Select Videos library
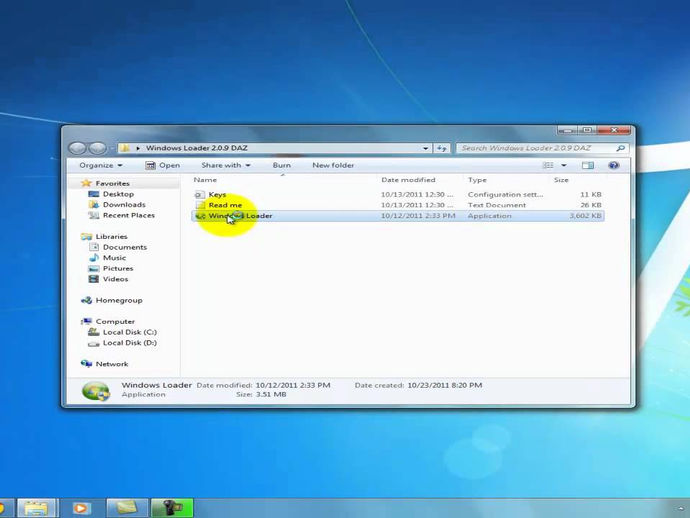Viewport: 690px width, 518px height. [115, 279]
